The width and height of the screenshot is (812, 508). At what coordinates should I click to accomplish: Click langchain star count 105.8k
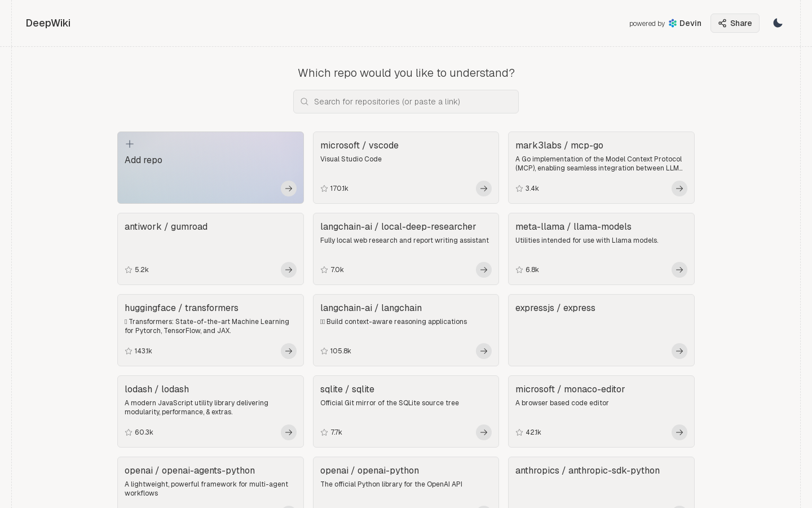coord(341,351)
